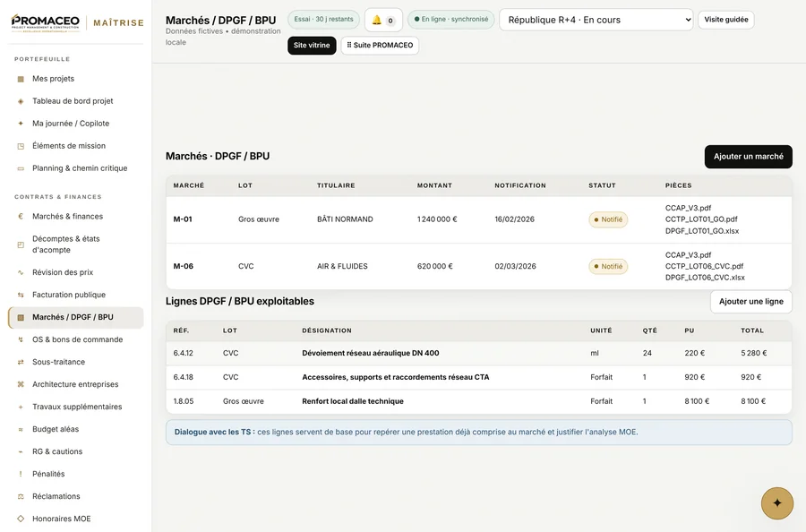Click the euro icon beside Marchés & finances
806x532 pixels.
point(21,217)
